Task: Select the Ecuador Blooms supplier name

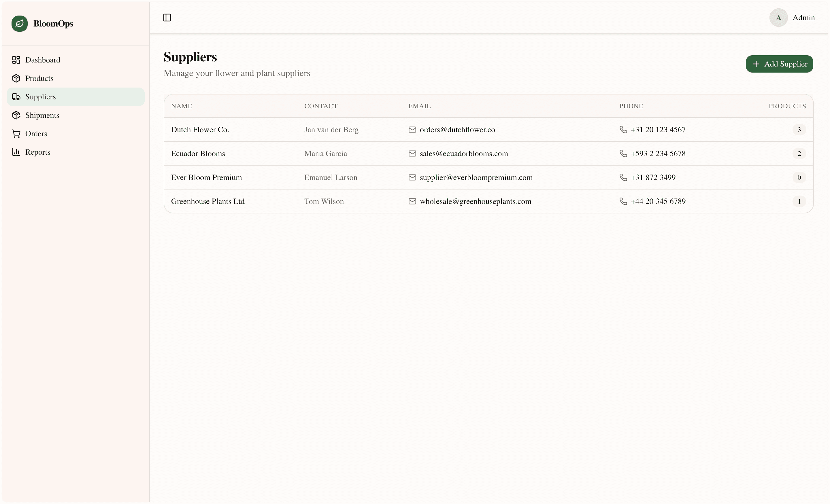Action: click(198, 154)
